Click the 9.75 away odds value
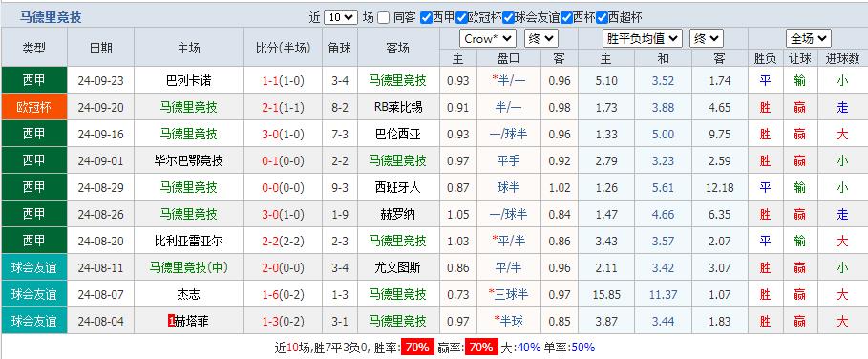Screen dimensions: 868x359 click(x=719, y=134)
